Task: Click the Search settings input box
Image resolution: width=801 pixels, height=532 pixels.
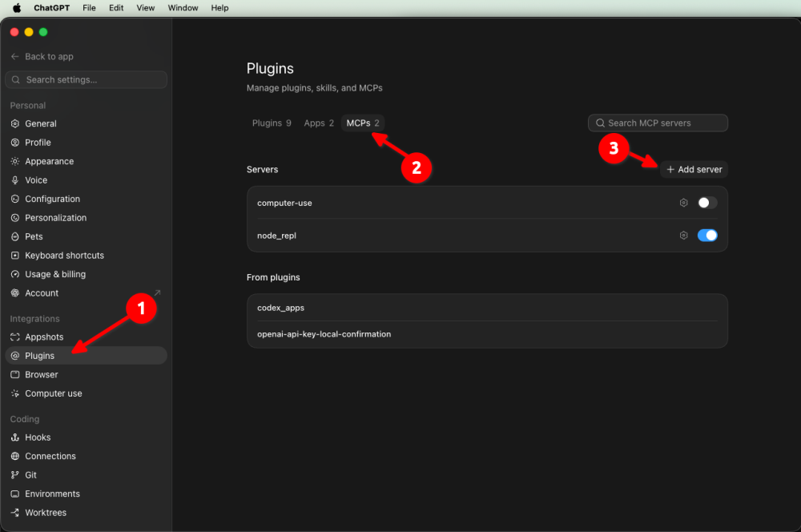Action: (87, 80)
